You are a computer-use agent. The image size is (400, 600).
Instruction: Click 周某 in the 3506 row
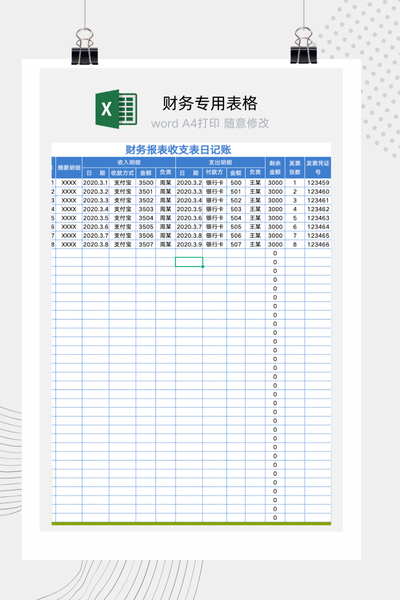tap(165, 236)
